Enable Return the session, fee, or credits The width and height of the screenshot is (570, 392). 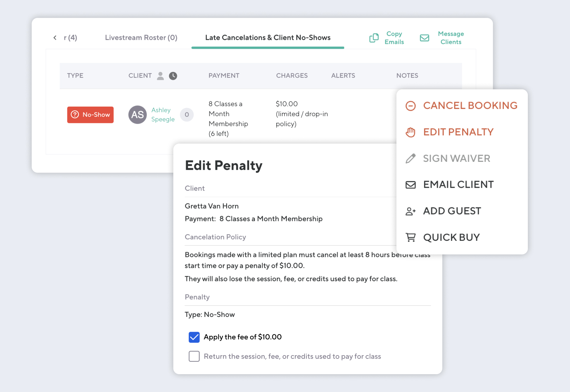pyautogui.click(x=194, y=356)
